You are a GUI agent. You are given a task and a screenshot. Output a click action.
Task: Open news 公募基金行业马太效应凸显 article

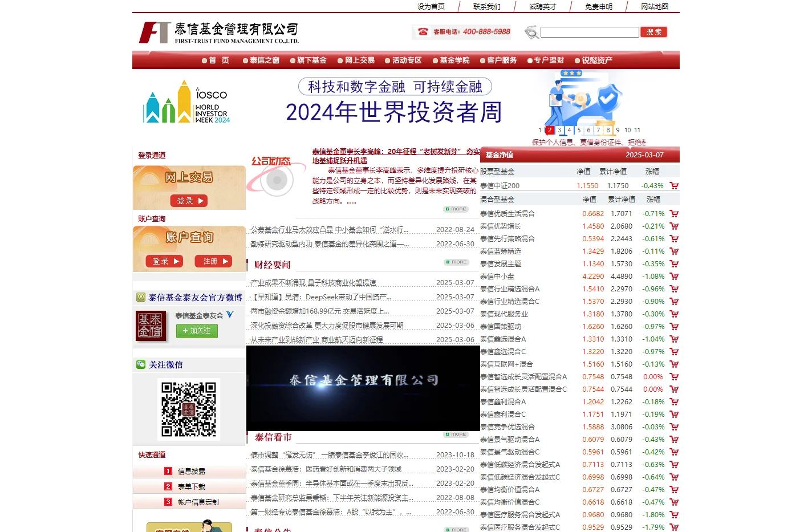pos(329,229)
